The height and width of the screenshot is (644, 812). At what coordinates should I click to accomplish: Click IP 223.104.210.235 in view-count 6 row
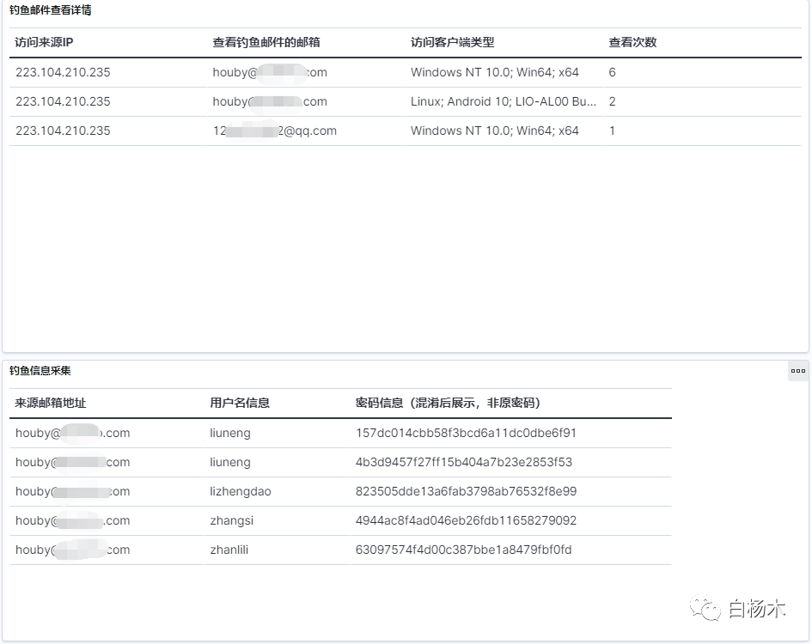pos(63,72)
